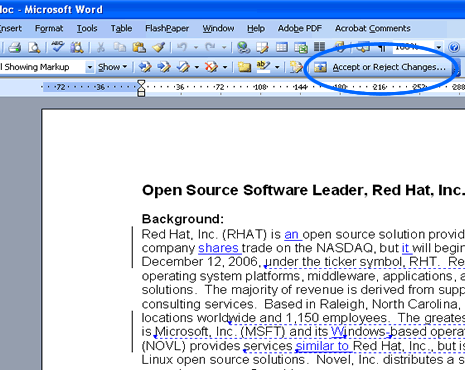
Task: Apply the Highlight marker icon
Action: 264,67
